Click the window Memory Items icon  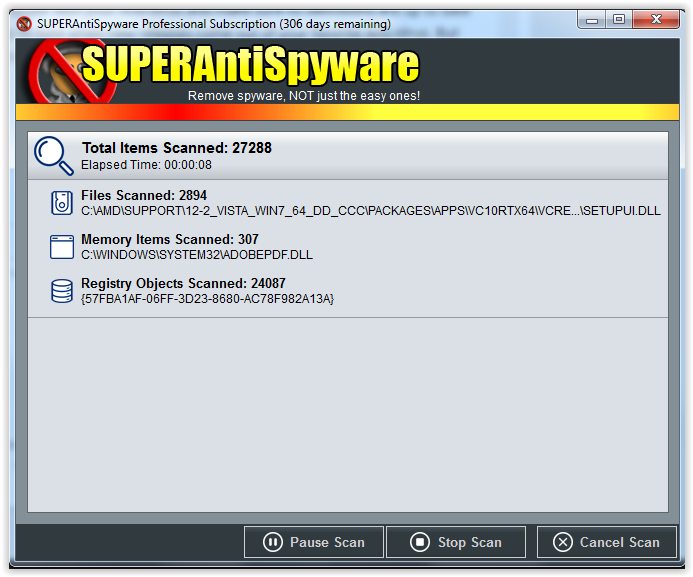point(61,247)
